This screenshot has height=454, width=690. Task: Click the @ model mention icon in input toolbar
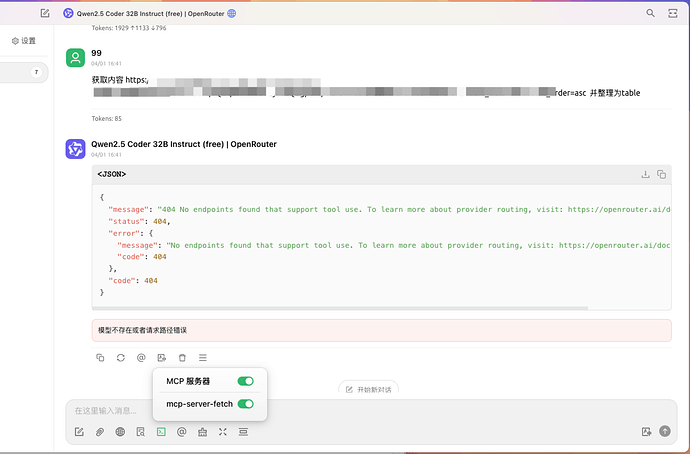181,432
